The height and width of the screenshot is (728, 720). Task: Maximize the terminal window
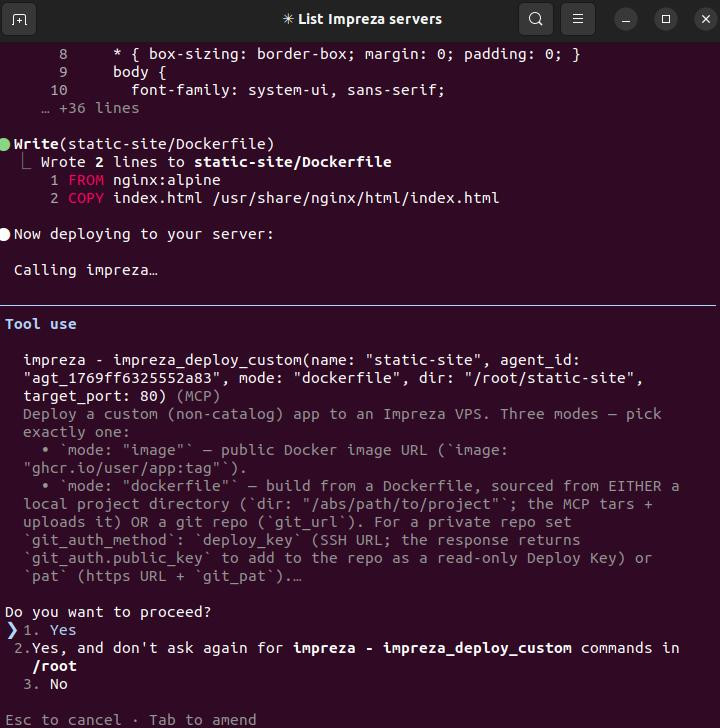coord(666,20)
